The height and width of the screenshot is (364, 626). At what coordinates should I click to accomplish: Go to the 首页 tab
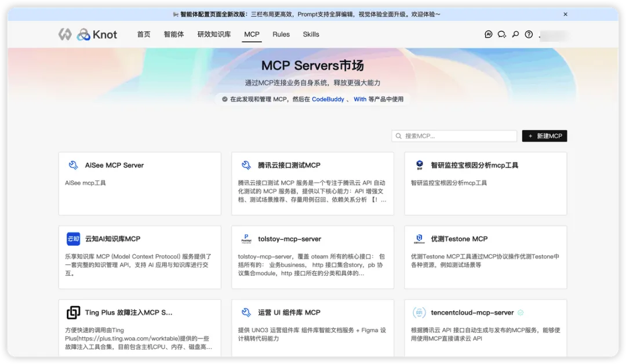pyautogui.click(x=144, y=34)
